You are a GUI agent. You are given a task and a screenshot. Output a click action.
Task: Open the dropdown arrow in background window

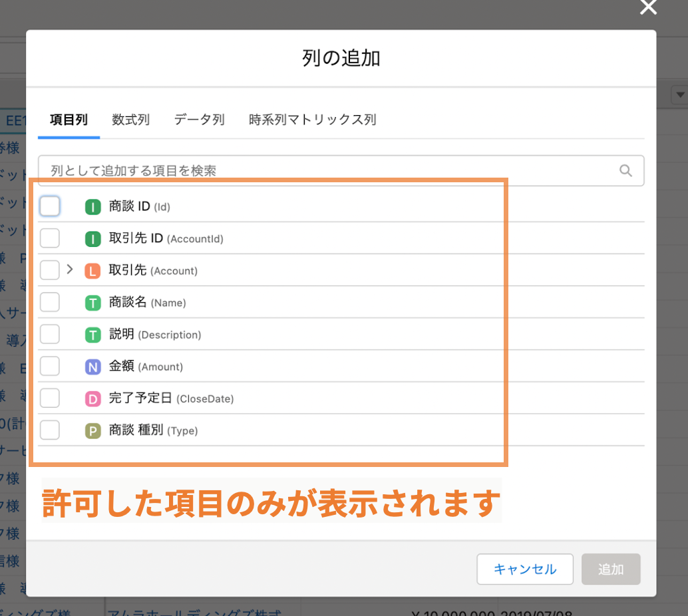(680, 94)
